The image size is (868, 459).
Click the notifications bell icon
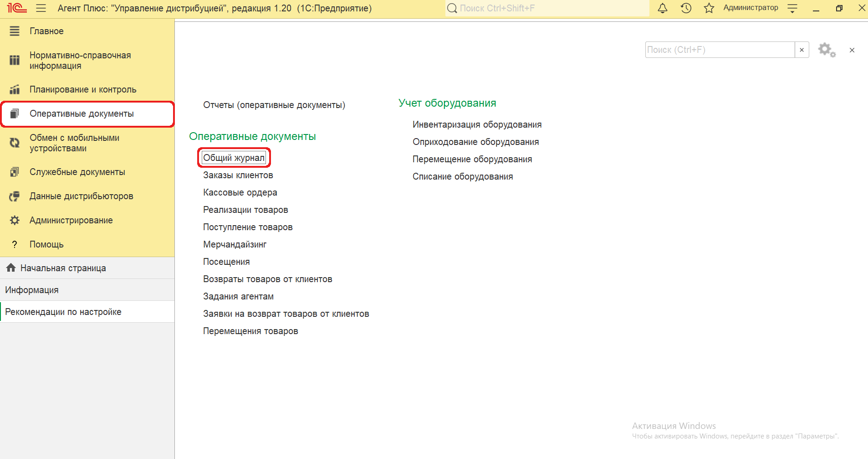(663, 8)
